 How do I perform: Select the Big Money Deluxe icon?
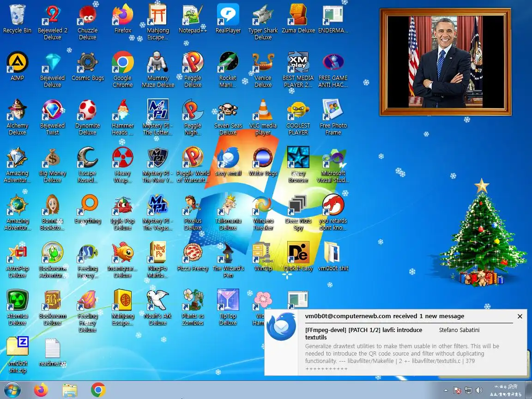click(x=52, y=165)
